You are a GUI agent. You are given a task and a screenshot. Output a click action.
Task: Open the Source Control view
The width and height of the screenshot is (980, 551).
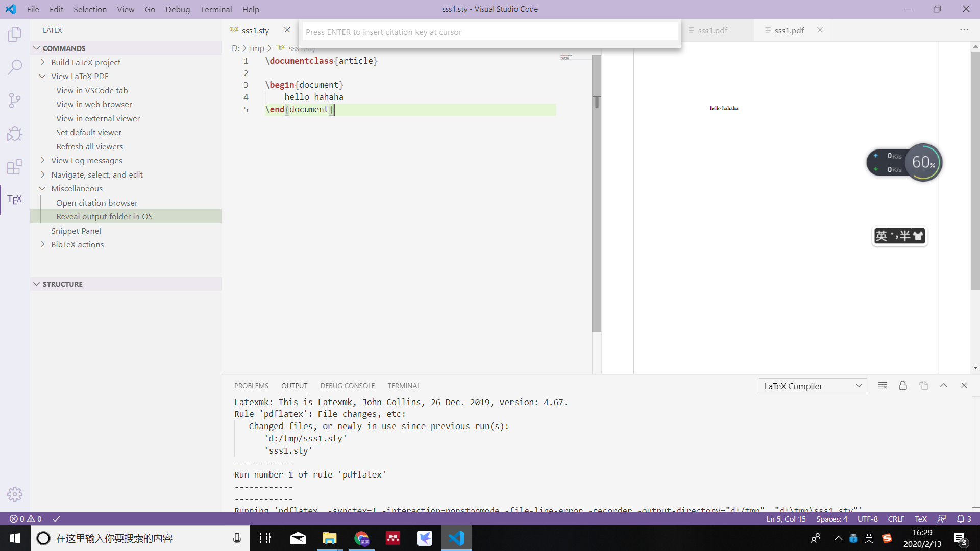pyautogui.click(x=14, y=100)
